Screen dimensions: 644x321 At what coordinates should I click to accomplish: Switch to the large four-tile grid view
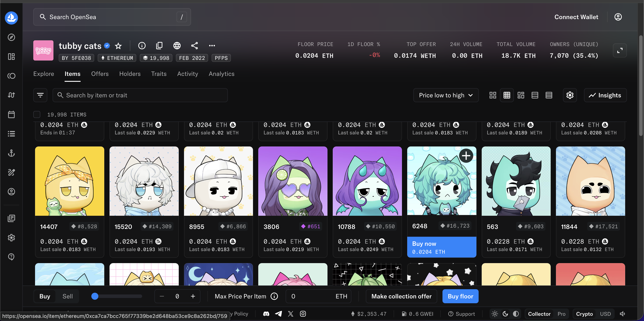click(x=492, y=95)
